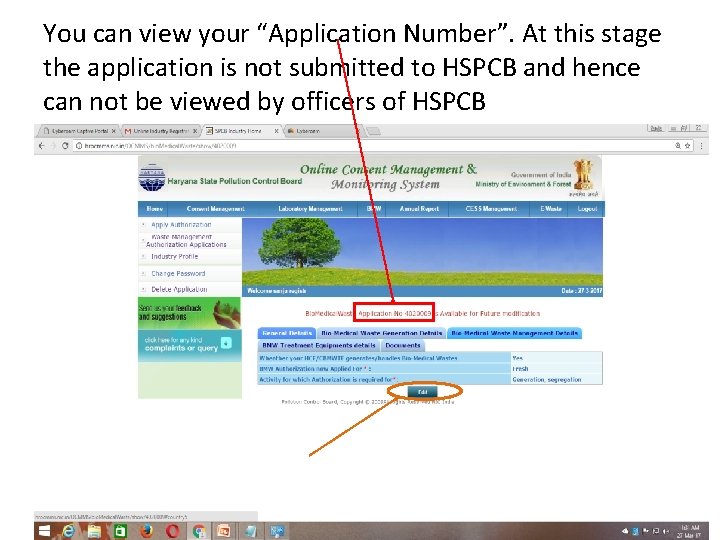Select BMW Treatment Equipments details tab
The width and height of the screenshot is (720, 540).
(319, 345)
